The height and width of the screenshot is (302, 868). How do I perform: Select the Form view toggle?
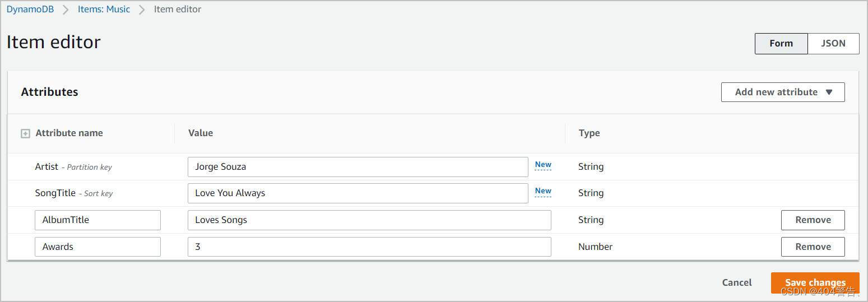point(781,43)
